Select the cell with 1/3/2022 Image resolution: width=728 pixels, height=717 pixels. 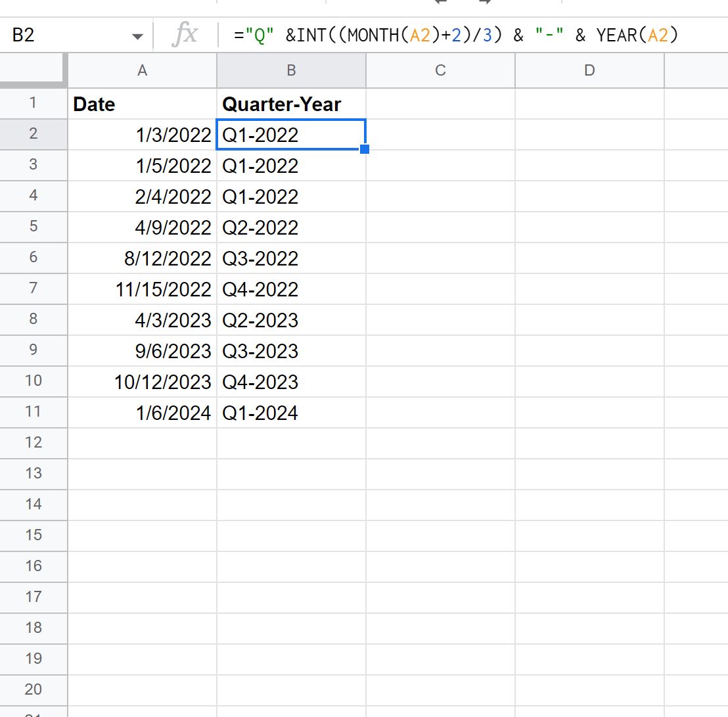click(142, 135)
